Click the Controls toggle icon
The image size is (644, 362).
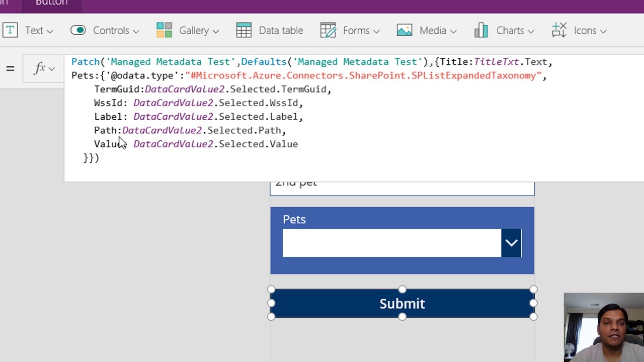click(78, 31)
